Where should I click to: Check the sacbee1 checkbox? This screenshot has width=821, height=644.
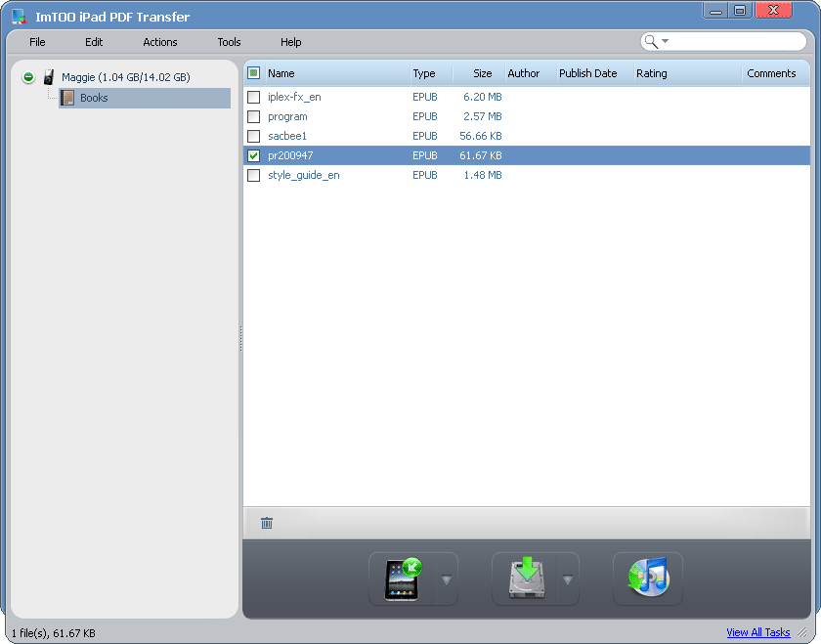point(253,136)
